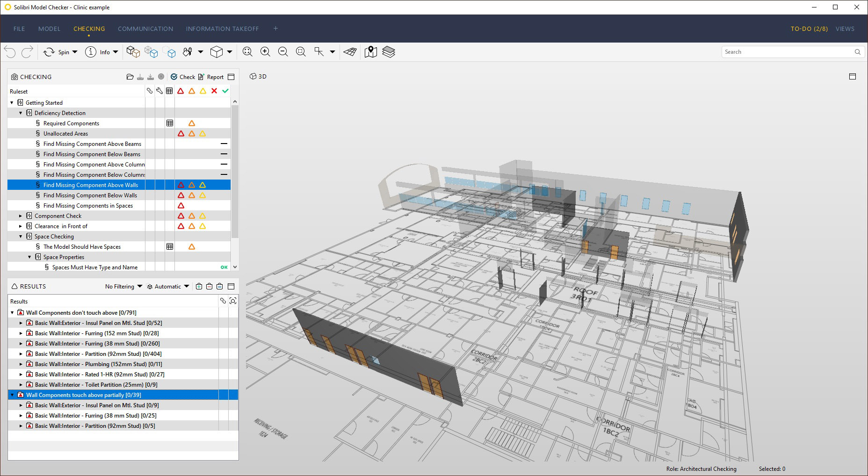Open the Info dropdown arrow
Viewport: 868px width, 476px height.
(116, 52)
